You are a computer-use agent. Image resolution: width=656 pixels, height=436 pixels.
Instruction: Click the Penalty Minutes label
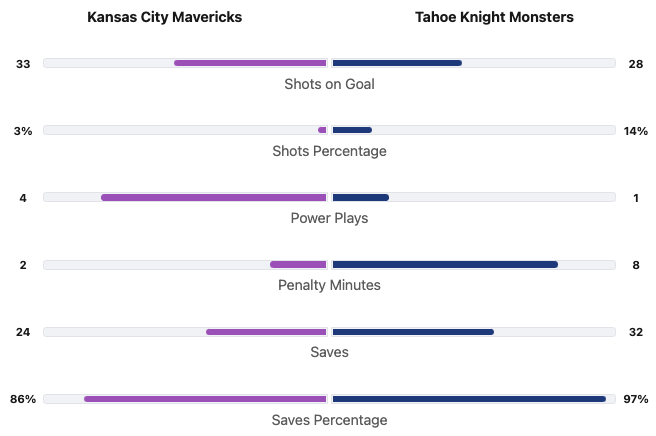coord(329,285)
